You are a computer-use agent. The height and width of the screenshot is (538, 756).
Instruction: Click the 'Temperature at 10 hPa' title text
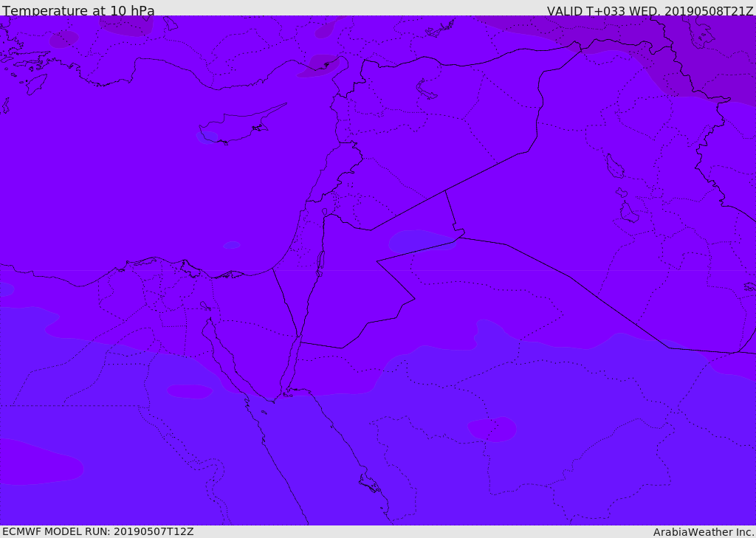tap(78, 10)
